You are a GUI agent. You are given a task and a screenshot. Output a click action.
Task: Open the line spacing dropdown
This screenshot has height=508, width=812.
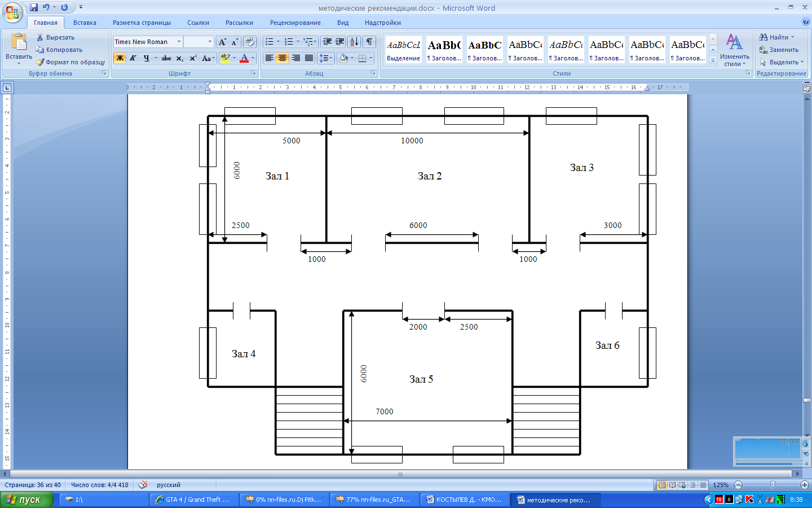326,58
